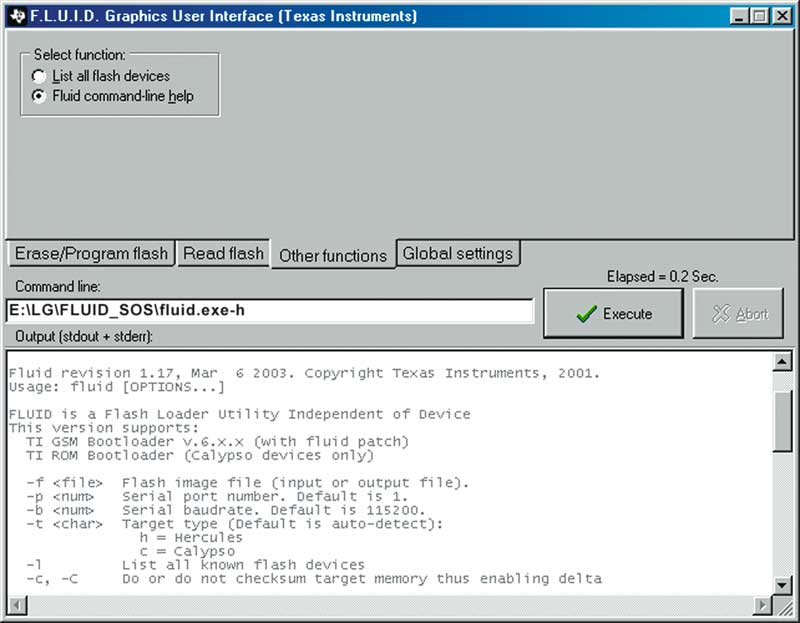The image size is (800, 623).
Task: Click the horizontal scrollbar left arrow
Action: tap(18, 605)
